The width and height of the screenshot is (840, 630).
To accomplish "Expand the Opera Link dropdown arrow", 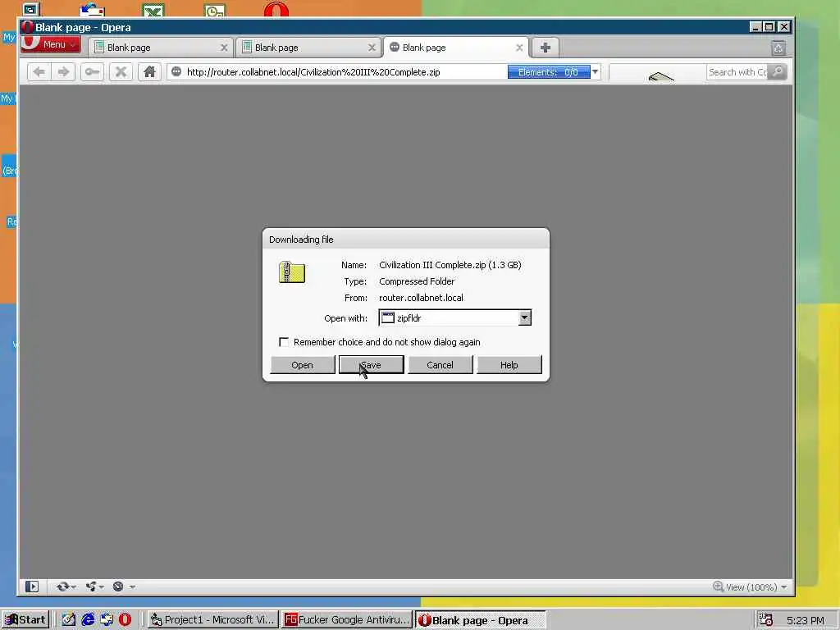I will click(x=73, y=587).
